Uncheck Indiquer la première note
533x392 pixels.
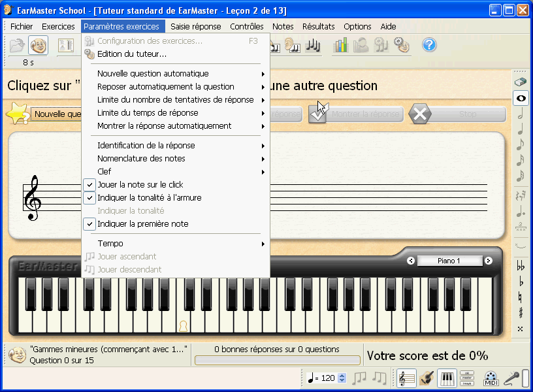89,224
